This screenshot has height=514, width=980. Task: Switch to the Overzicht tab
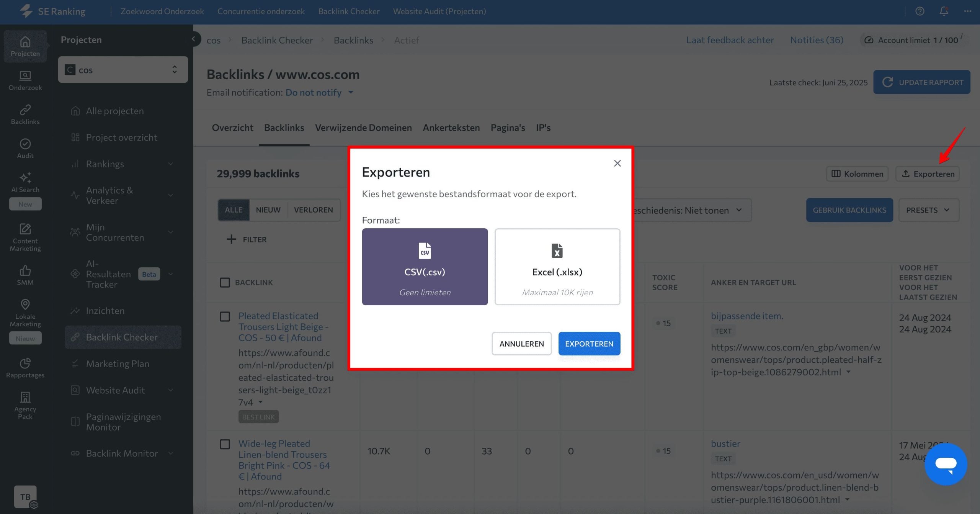pos(232,128)
